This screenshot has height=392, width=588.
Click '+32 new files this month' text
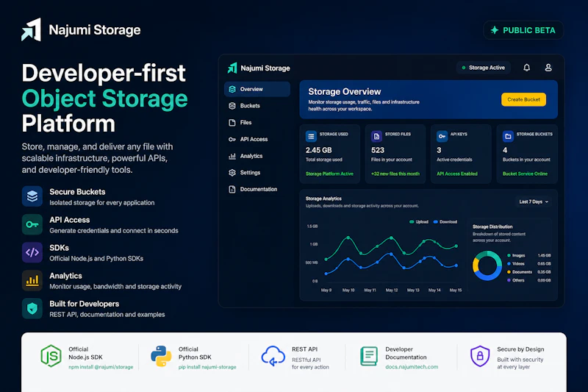tap(395, 174)
